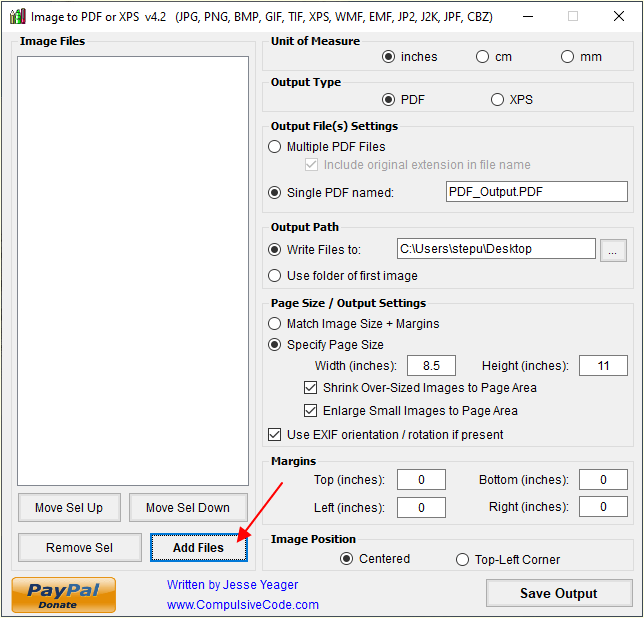Click the PDF_Output.PDF file name field

[x=537, y=192]
